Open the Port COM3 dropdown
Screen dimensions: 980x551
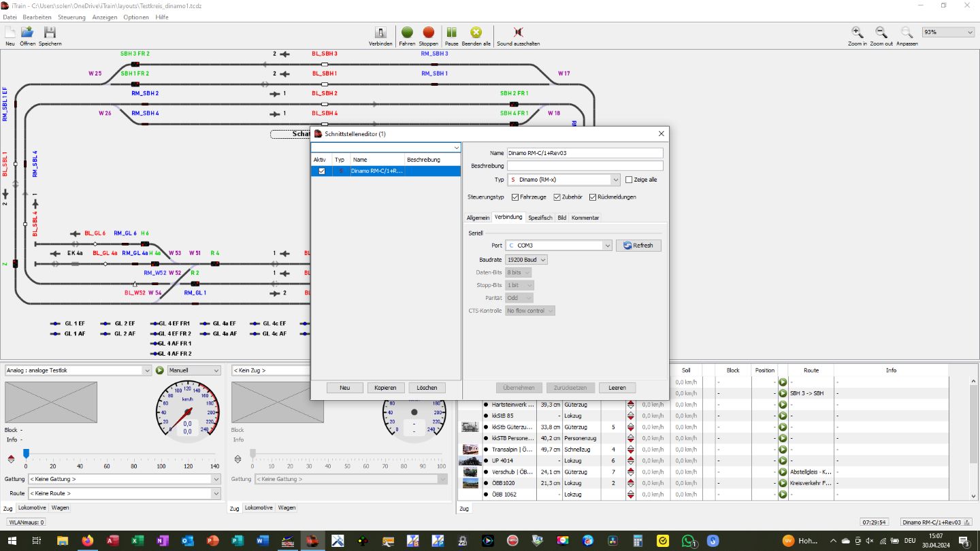tap(607, 246)
